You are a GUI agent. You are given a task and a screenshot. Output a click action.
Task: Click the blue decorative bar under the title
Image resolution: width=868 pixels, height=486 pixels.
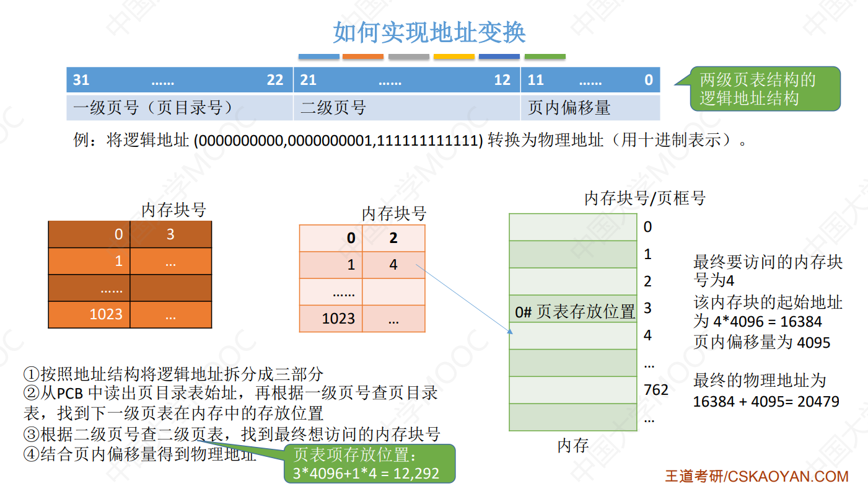click(x=318, y=56)
